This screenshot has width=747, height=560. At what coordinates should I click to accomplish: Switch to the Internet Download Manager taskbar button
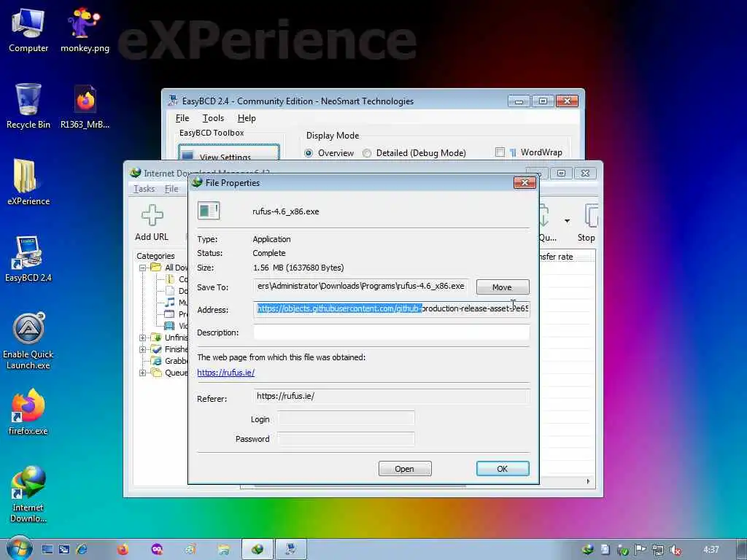click(x=258, y=550)
